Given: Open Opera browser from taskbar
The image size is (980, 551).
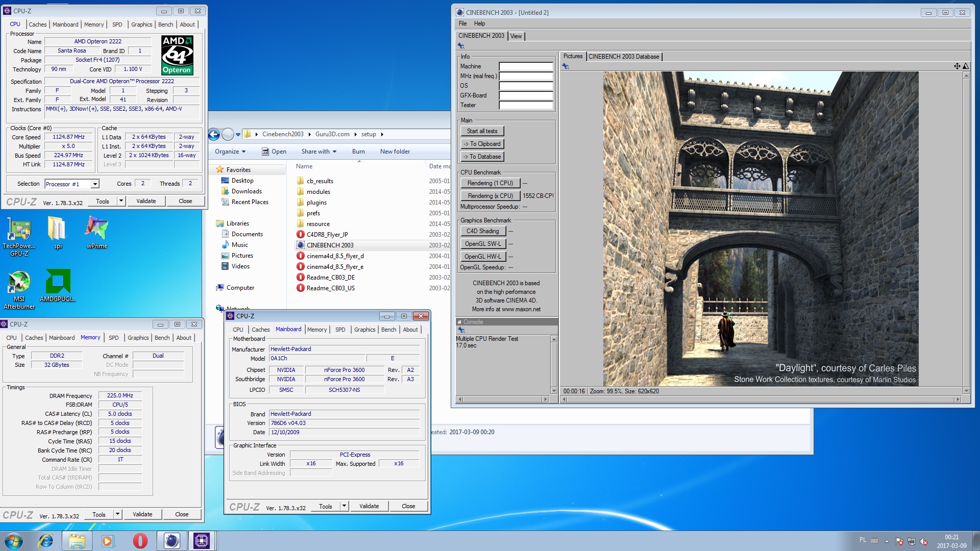Looking at the screenshot, I should 140,541.
